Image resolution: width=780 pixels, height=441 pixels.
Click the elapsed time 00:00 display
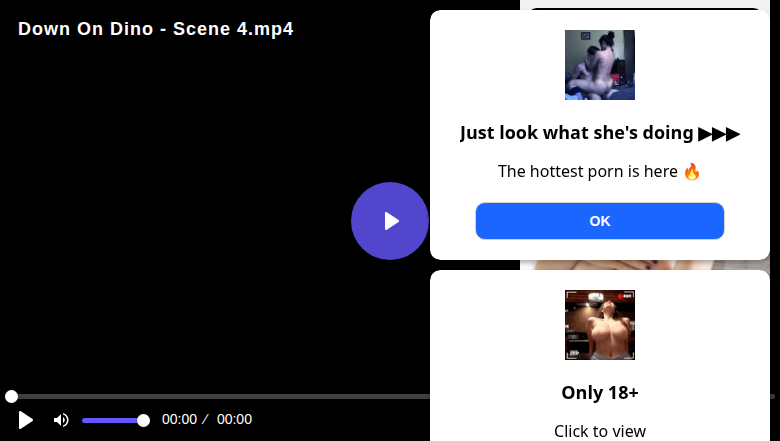click(x=179, y=420)
